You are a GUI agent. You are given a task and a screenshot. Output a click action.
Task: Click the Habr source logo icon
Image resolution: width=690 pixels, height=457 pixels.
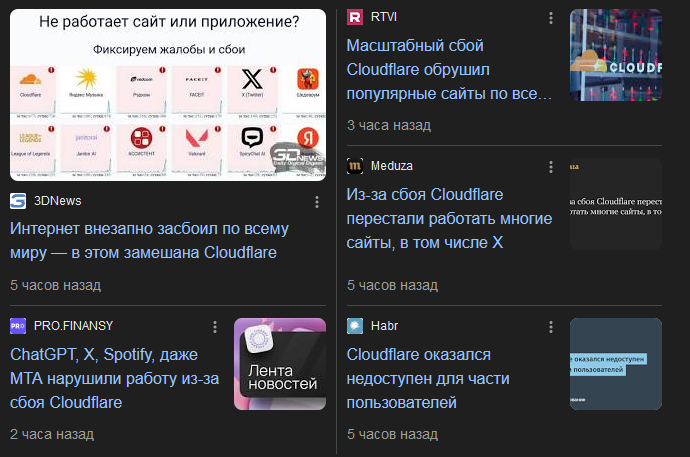coord(355,326)
